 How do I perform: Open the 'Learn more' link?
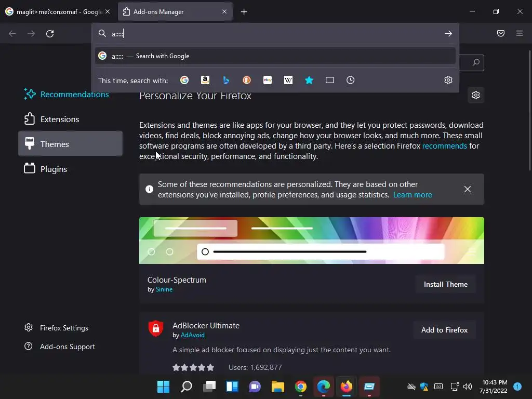pyautogui.click(x=413, y=195)
